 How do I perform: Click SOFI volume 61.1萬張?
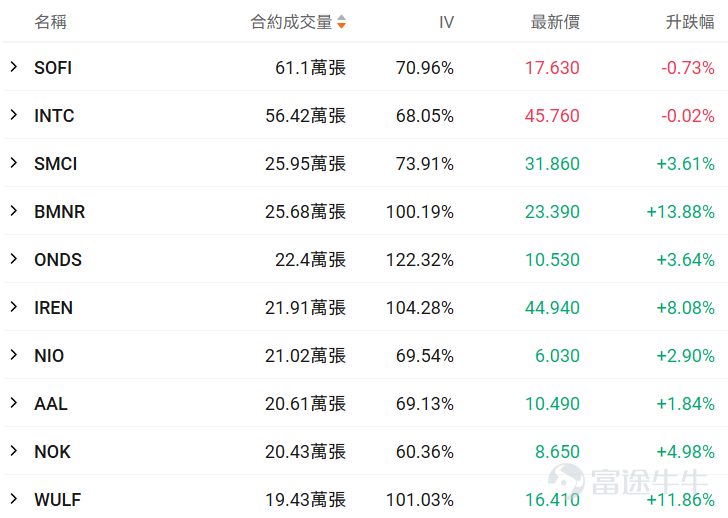(x=311, y=68)
